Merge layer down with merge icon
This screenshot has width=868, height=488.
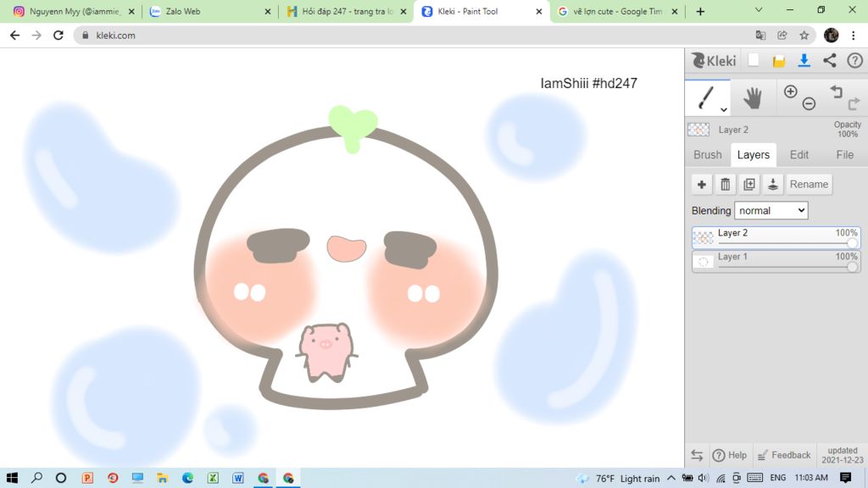pyautogui.click(x=773, y=184)
